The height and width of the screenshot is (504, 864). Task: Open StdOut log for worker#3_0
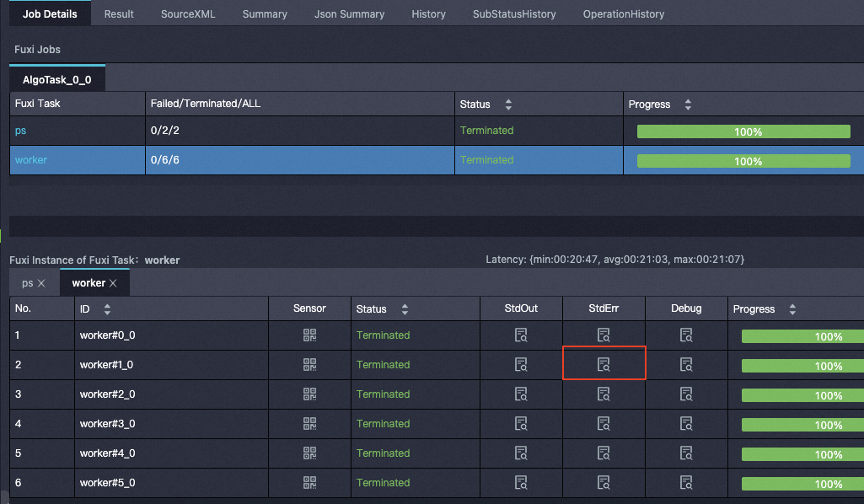pyautogui.click(x=521, y=424)
